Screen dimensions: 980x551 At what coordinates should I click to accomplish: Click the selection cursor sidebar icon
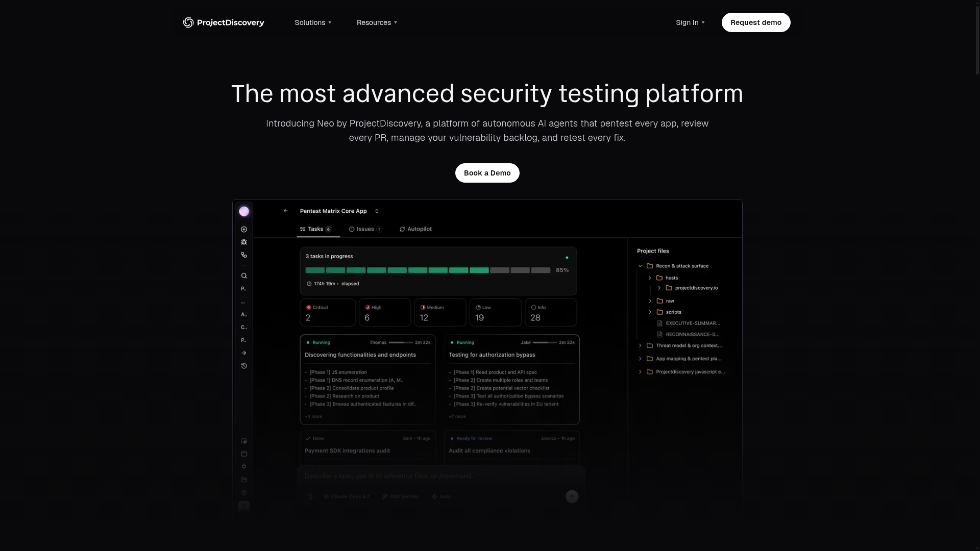pyautogui.click(x=244, y=441)
